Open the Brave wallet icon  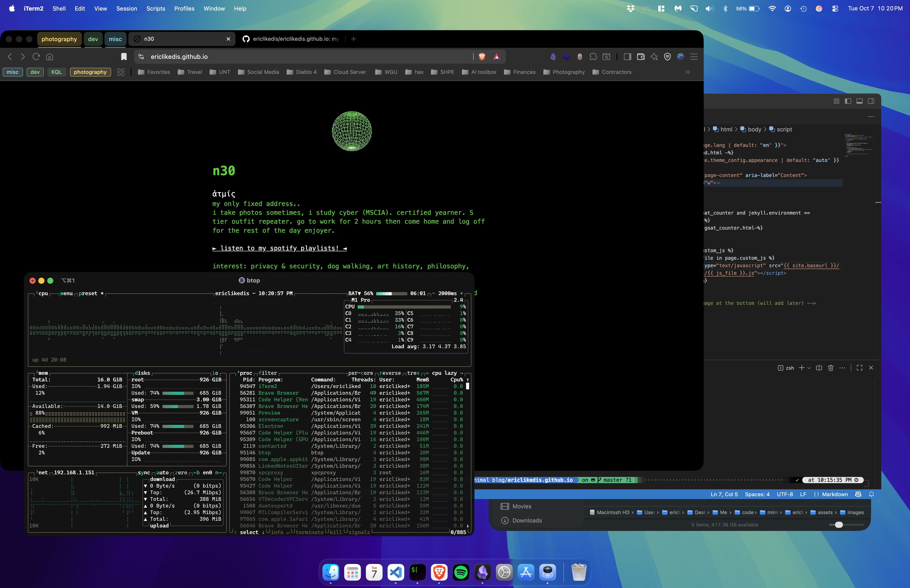click(641, 56)
